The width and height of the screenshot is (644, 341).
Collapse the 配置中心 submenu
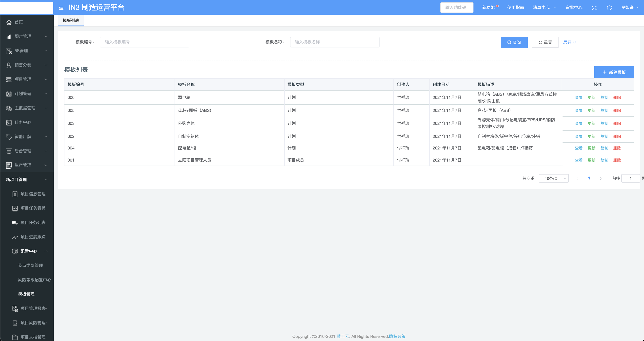coord(46,251)
